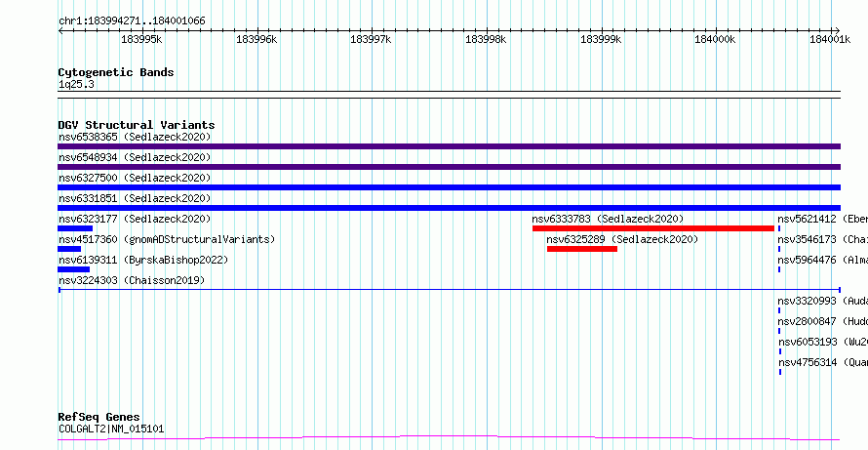Click the nsv6331851 (Sedlazeck2020) label
868x450 pixels.
point(135,198)
